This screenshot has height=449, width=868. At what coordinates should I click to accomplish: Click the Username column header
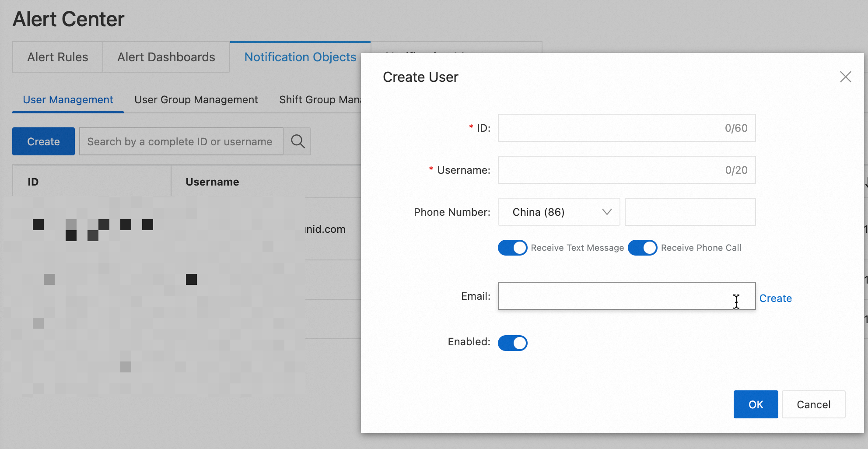[x=266, y=182]
